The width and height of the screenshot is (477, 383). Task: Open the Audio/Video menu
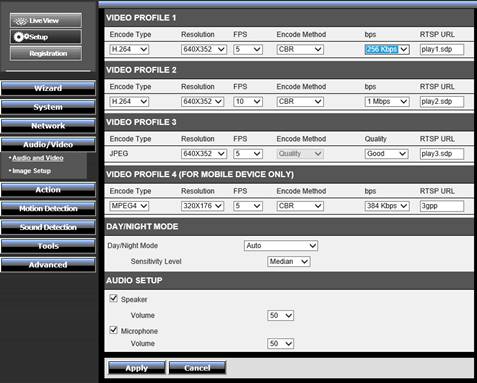pyautogui.click(x=48, y=144)
